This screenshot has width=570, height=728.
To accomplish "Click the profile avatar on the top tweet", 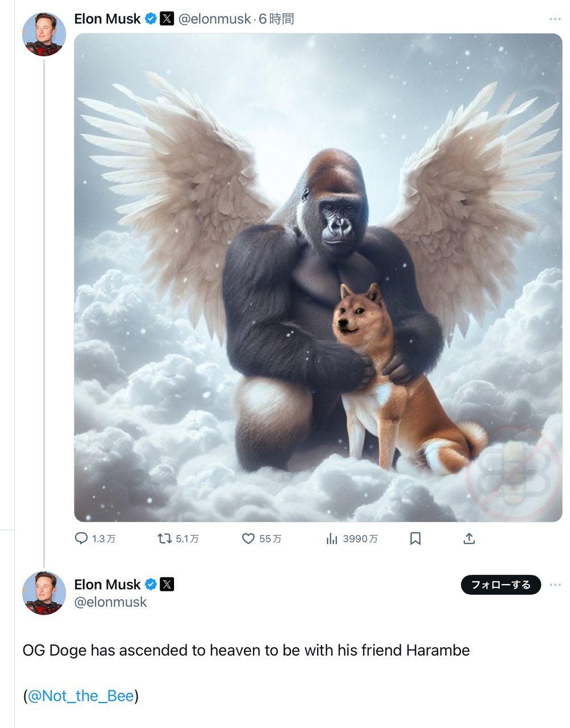I will (44, 34).
